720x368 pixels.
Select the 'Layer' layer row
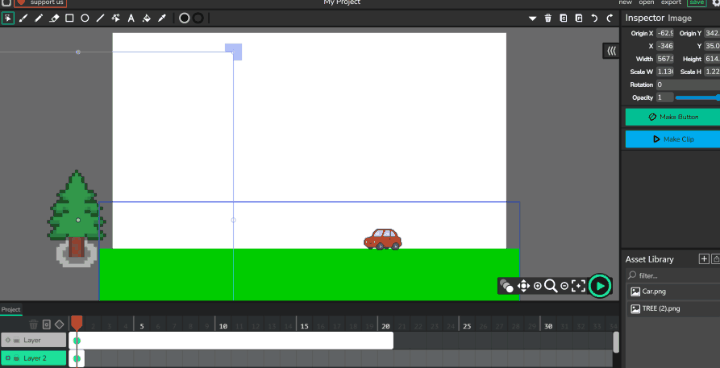(34, 340)
